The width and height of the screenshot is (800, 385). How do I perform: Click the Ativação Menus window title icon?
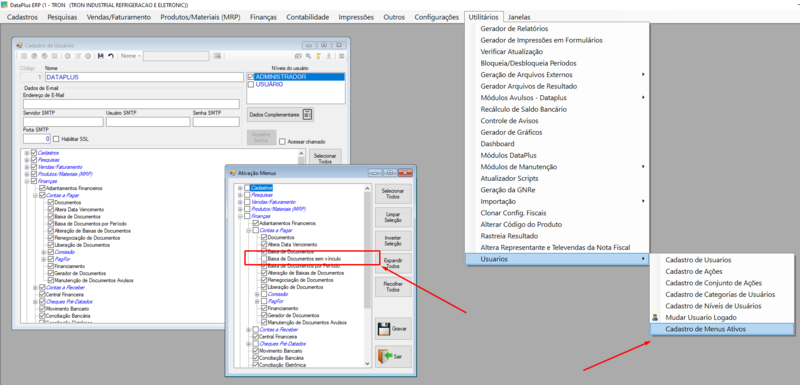pos(234,172)
